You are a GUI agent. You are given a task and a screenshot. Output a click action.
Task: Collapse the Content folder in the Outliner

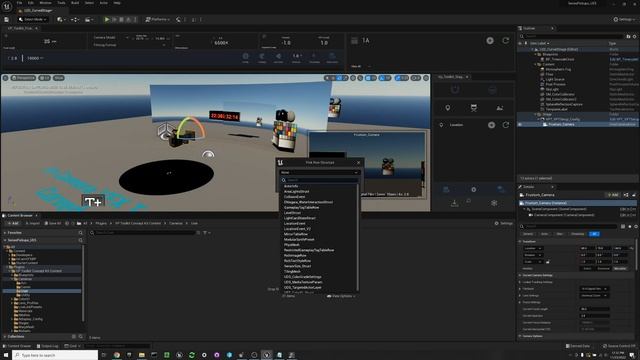(536, 64)
